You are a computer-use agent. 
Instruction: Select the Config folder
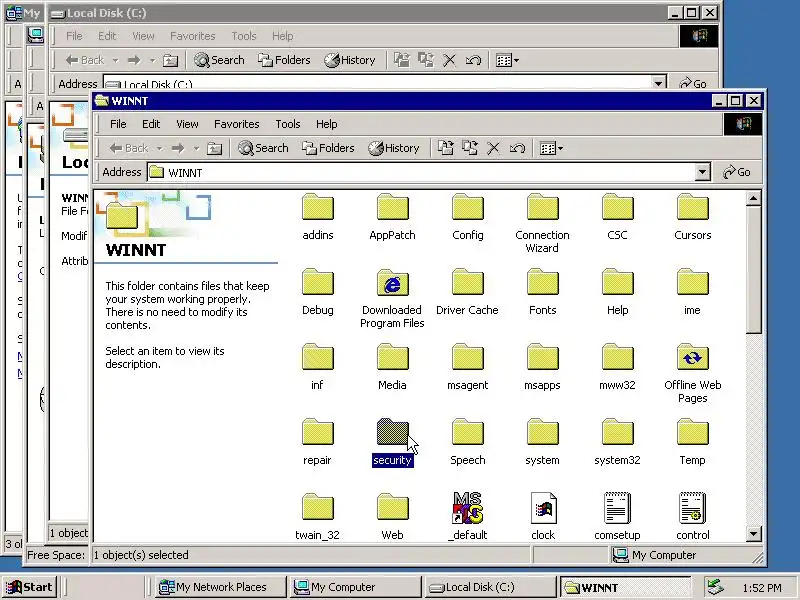(467, 217)
